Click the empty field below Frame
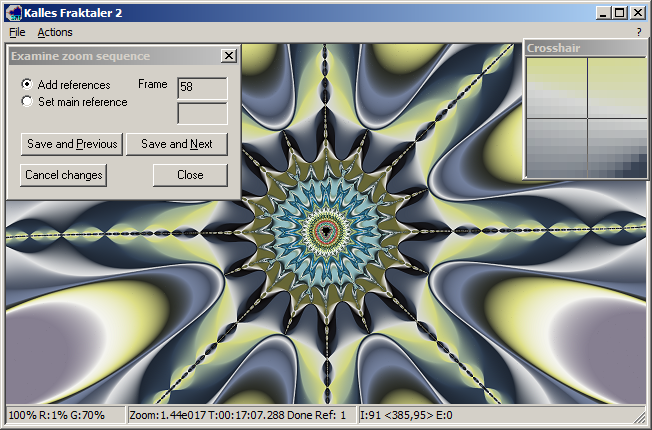 202,113
